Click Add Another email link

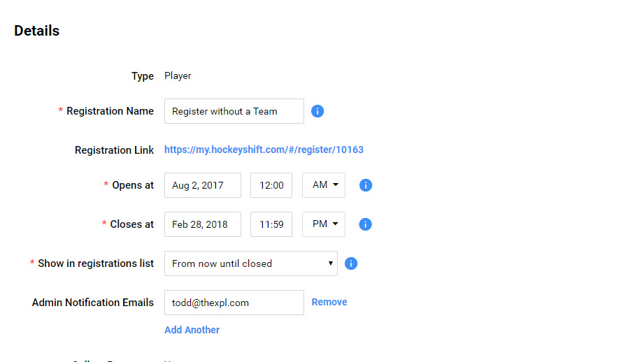click(x=192, y=330)
